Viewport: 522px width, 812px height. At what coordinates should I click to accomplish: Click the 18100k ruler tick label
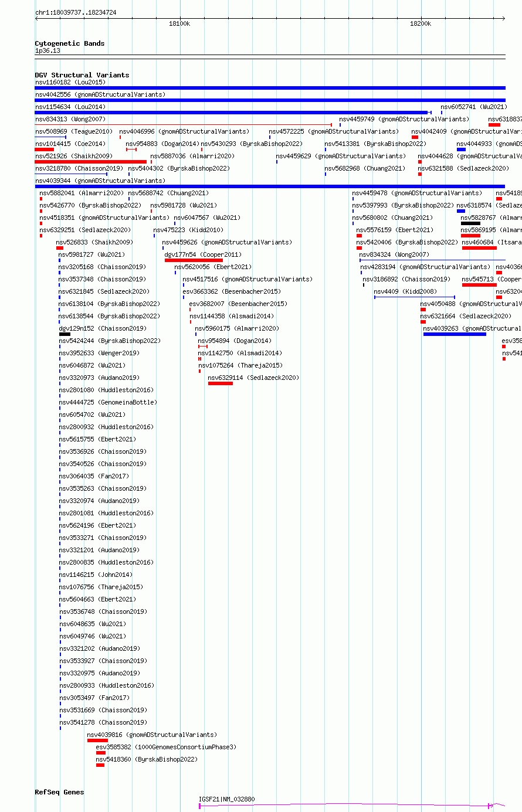[179, 23]
